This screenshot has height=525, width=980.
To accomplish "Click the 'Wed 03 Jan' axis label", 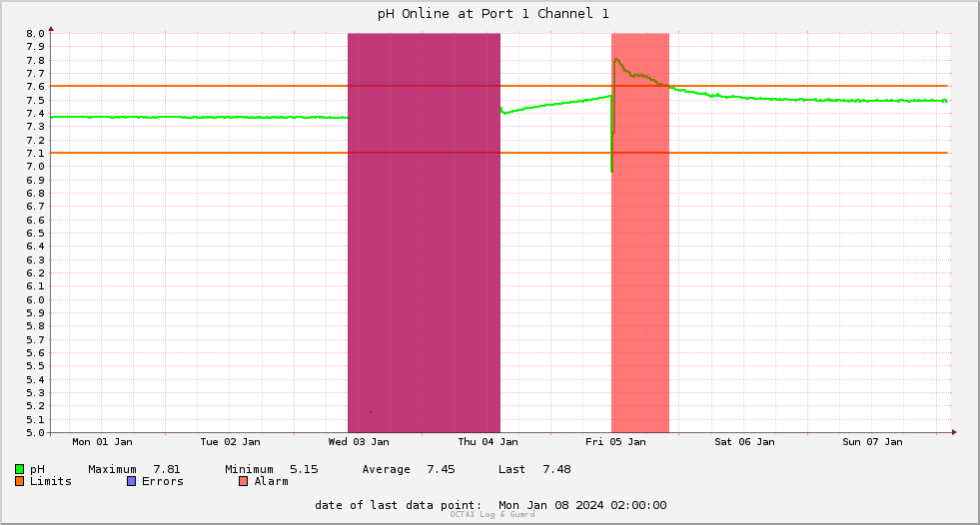I will [x=359, y=442].
